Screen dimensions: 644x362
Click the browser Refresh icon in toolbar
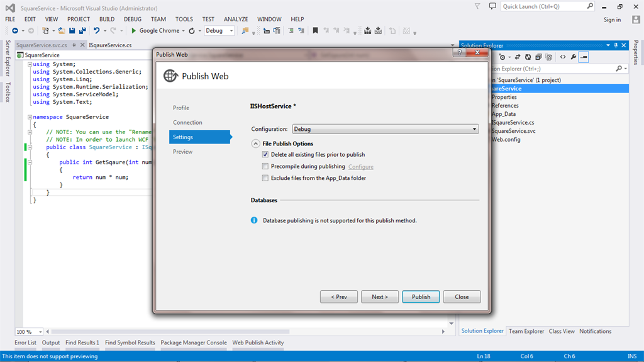[192, 31]
